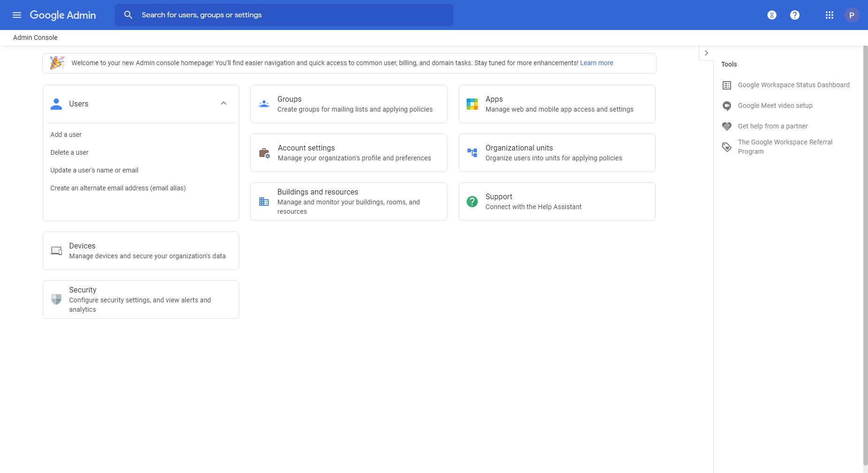Click the partner handshake icon
Image resolution: width=868 pixels, height=473 pixels.
coord(727,127)
